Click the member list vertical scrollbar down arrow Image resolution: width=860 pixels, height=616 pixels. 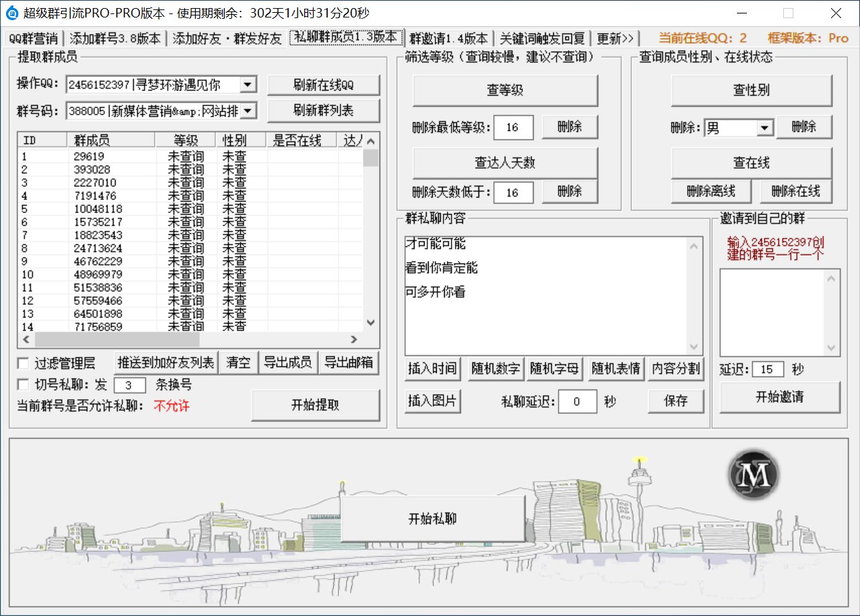click(371, 323)
